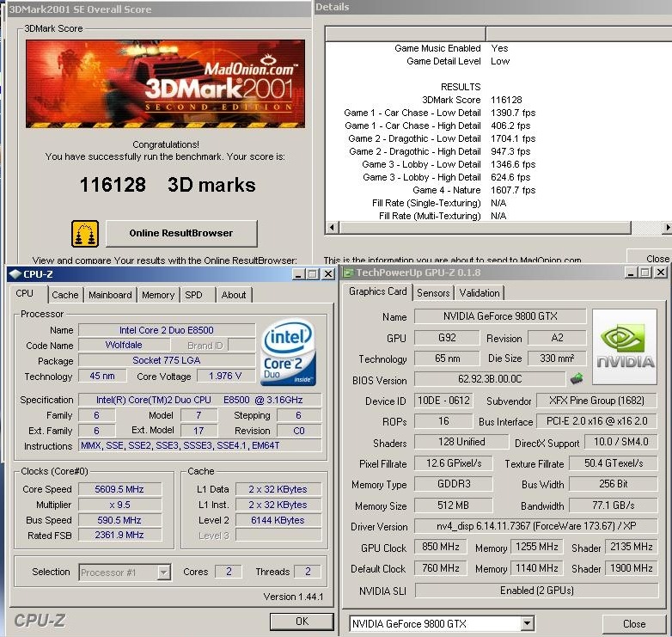Click the Threads value 2 in CPU-Z
The width and height of the screenshot is (672, 637).
tap(308, 572)
